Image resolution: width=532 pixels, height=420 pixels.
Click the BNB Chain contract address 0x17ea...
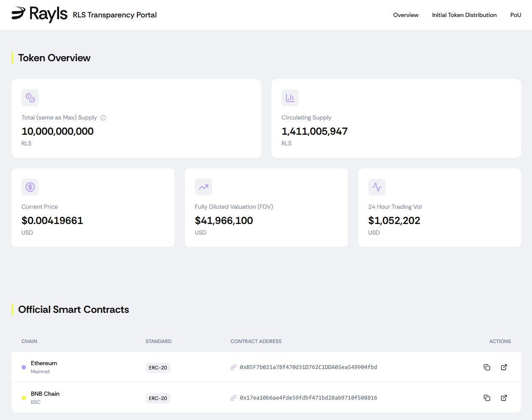308,398
